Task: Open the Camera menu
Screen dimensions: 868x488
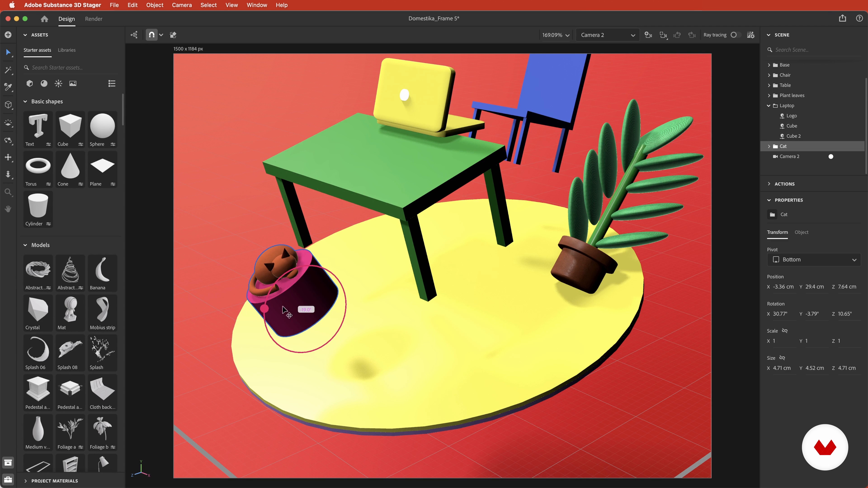Action: (x=182, y=5)
